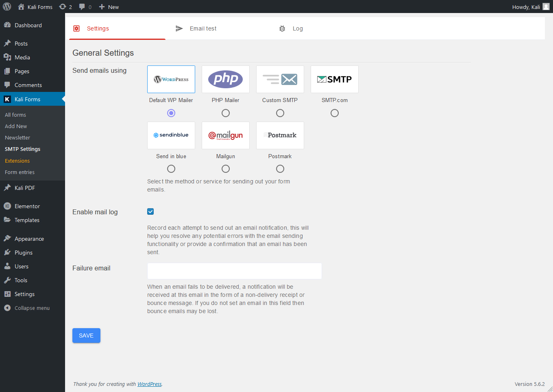
Task: Click the user avatar next to Howdy, Kali
Action: point(546,7)
